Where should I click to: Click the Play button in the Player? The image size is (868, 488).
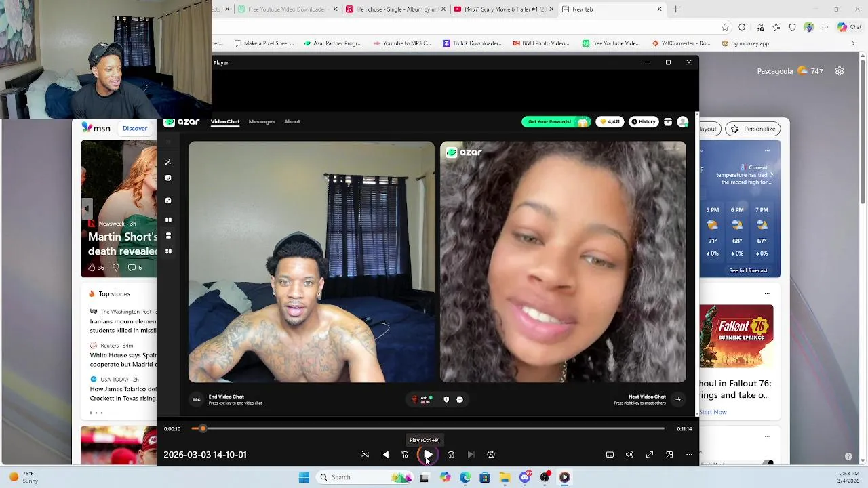click(x=428, y=455)
